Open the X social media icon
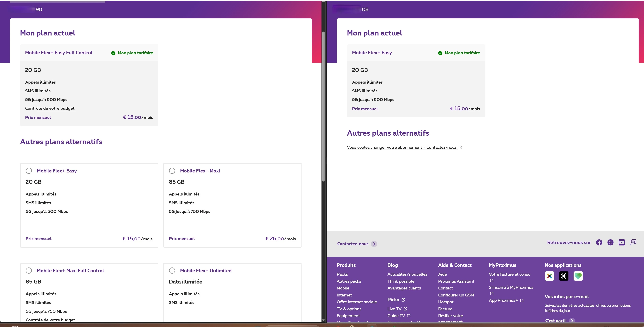The width and height of the screenshot is (644, 327). [x=610, y=242]
